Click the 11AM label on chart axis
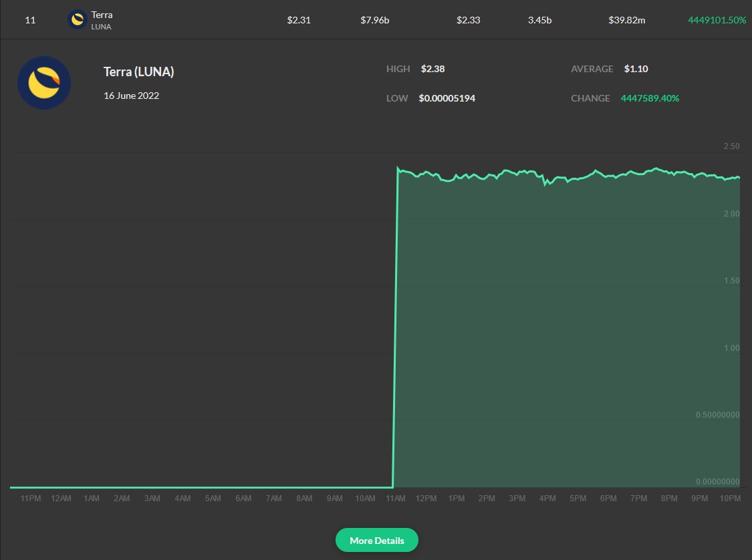This screenshot has width=752, height=560. pyautogui.click(x=396, y=498)
